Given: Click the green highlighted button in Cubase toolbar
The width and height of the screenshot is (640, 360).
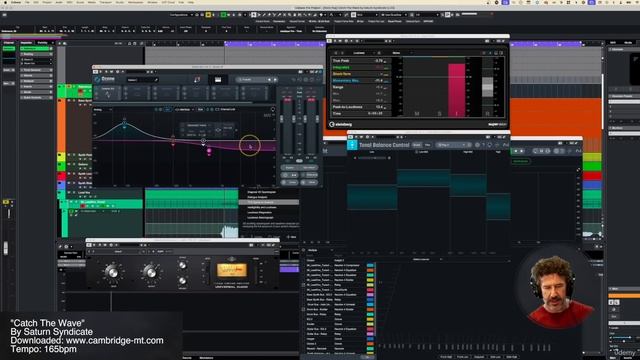Looking at the screenshot, I should tap(223, 15).
